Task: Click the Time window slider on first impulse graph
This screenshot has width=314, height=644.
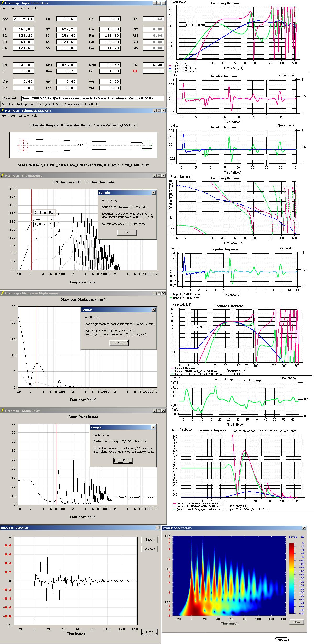Action: (296, 96)
